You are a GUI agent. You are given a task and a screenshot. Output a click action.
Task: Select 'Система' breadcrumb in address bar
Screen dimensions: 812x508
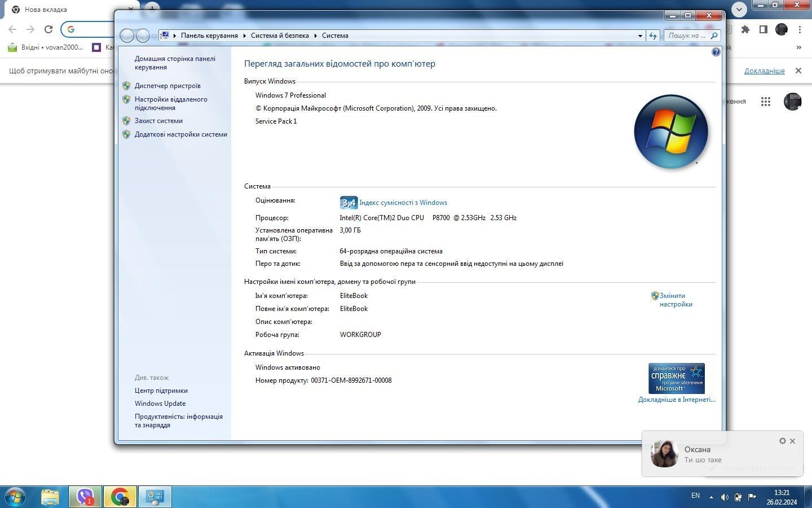click(335, 36)
